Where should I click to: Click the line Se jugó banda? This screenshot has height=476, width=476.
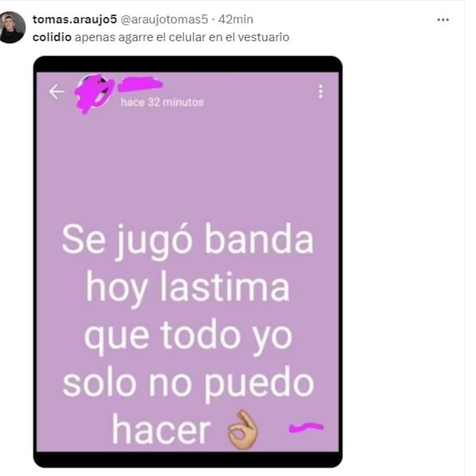tap(188, 242)
